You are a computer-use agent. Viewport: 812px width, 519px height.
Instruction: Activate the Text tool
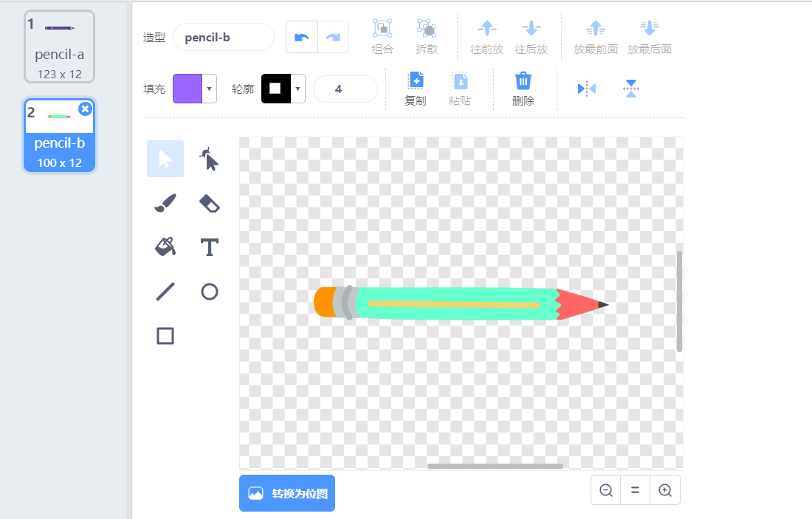tap(210, 247)
